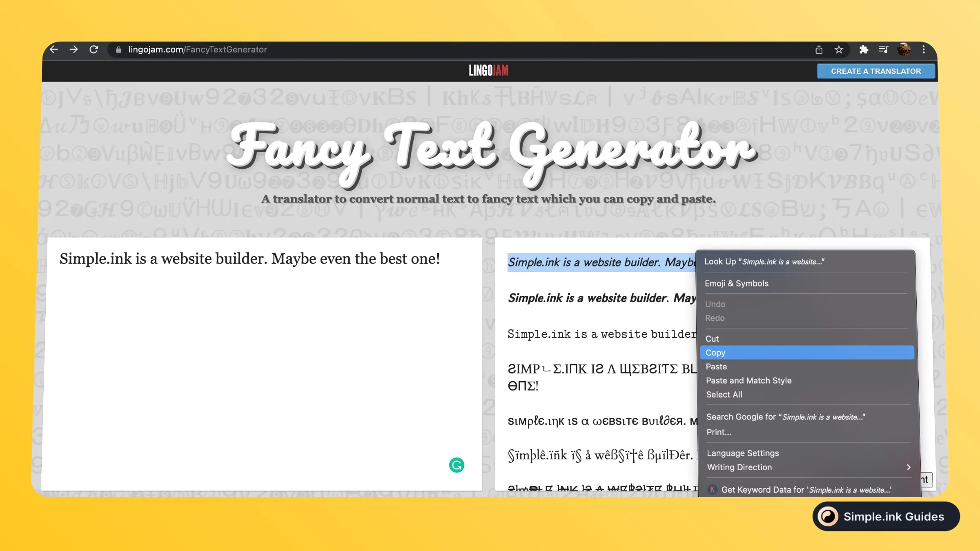Click the green Grammarly icon
Screen dimensions: 980x551
(x=457, y=465)
